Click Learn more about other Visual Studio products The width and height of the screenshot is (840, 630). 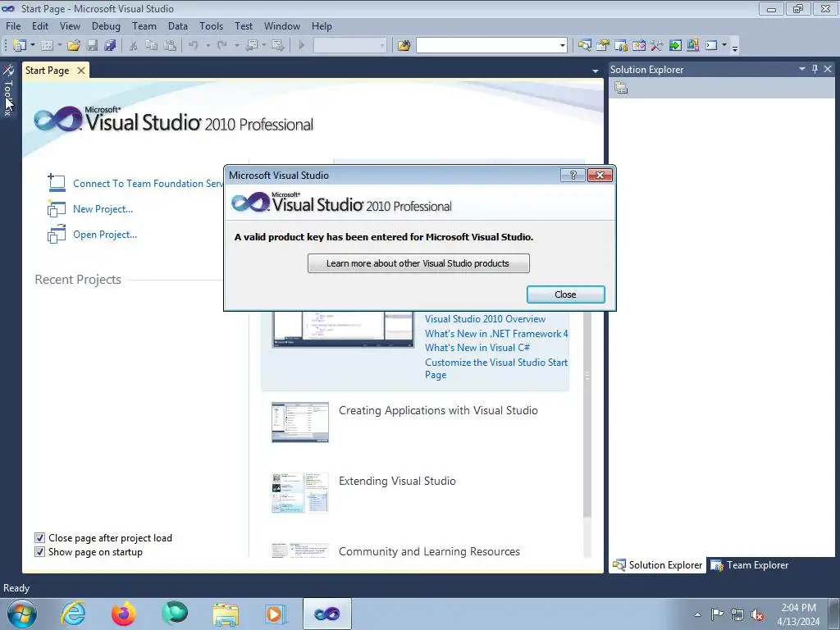pyautogui.click(x=418, y=263)
